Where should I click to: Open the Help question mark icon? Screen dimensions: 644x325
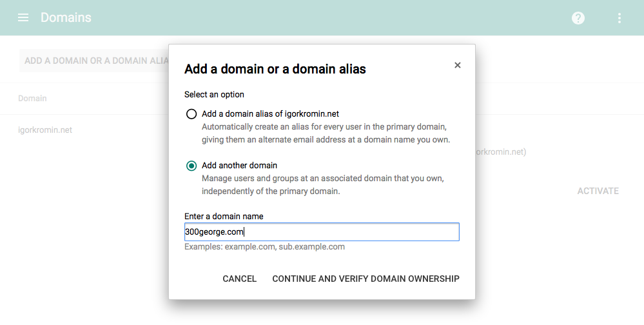click(x=578, y=17)
